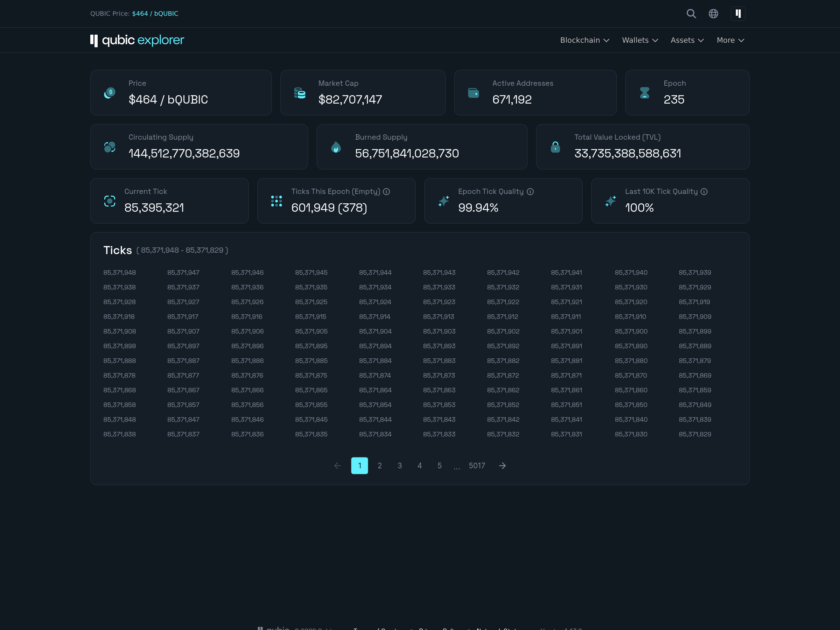Click the next page arrow
This screenshot has width=840, height=630.
pos(502,465)
